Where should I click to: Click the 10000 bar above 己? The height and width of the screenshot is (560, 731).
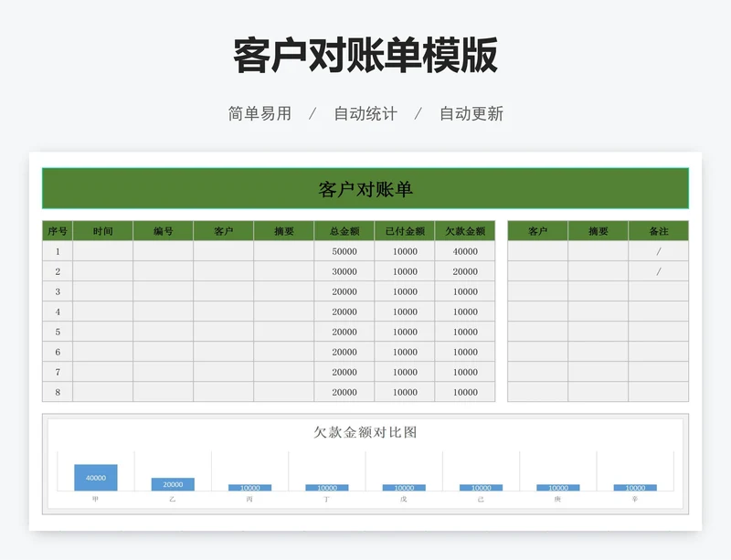click(482, 488)
